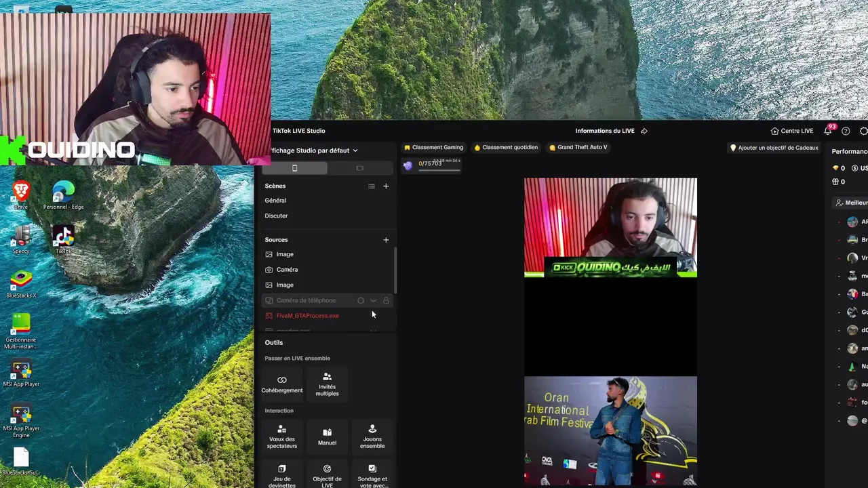Screen dimensions: 868x488
Task: Click the Passer en LIVE ensemble label
Action: point(298,359)
